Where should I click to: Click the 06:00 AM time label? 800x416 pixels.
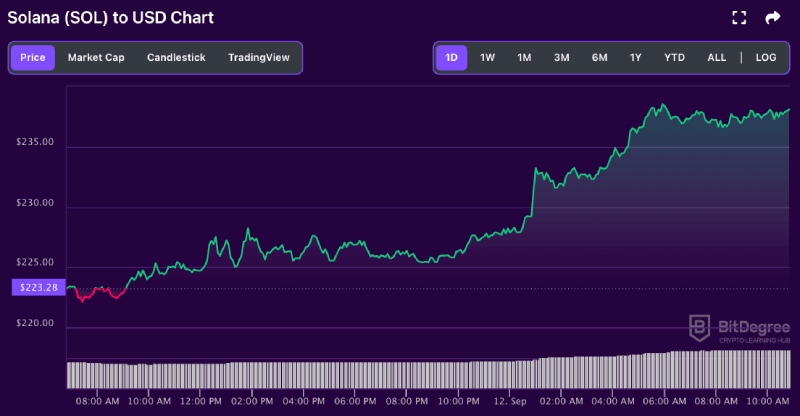664,401
